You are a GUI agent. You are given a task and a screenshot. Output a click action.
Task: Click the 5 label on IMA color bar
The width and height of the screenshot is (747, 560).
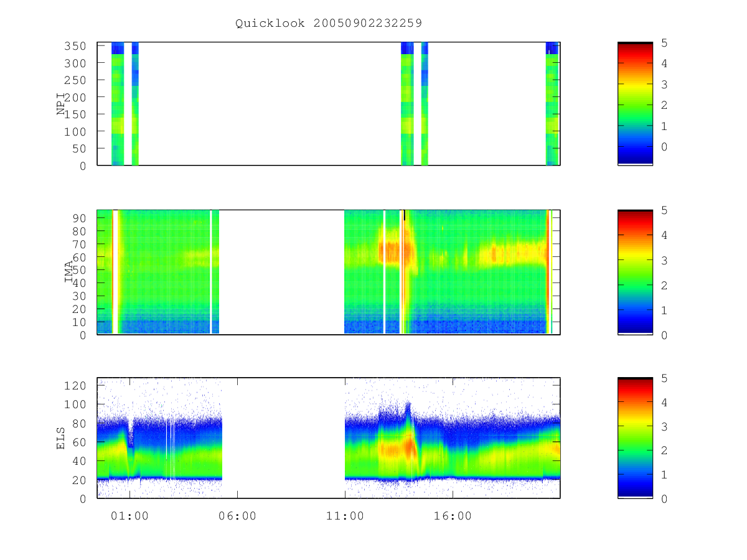tap(665, 210)
